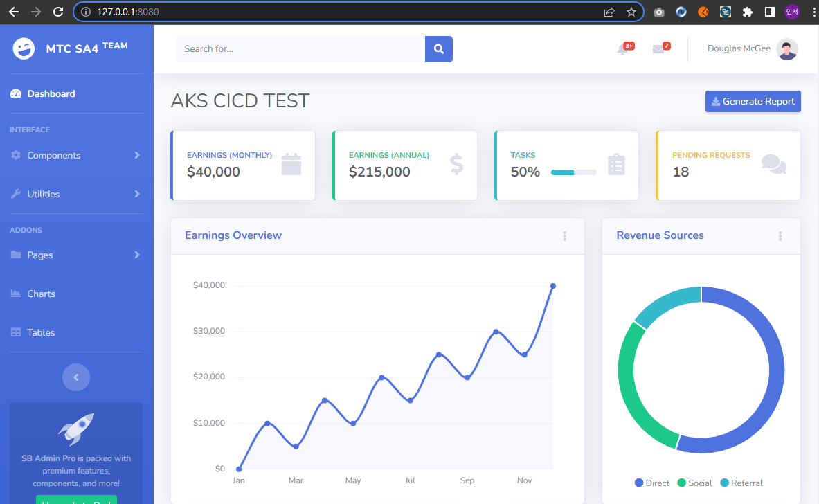The image size is (819, 504).
Task: Click the Revenue Sources card title
Action: [x=660, y=235]
